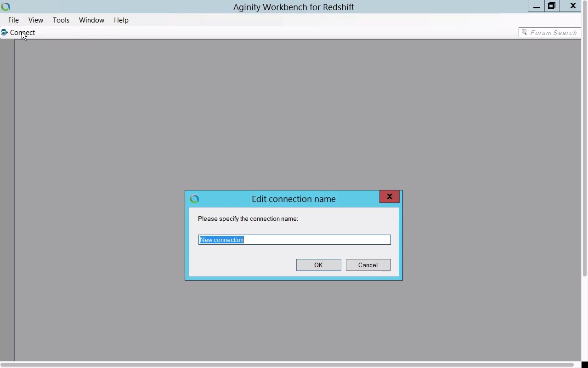Minimize the Aginity Workbench window
This screenshot has height=368, width=588.
537,6
